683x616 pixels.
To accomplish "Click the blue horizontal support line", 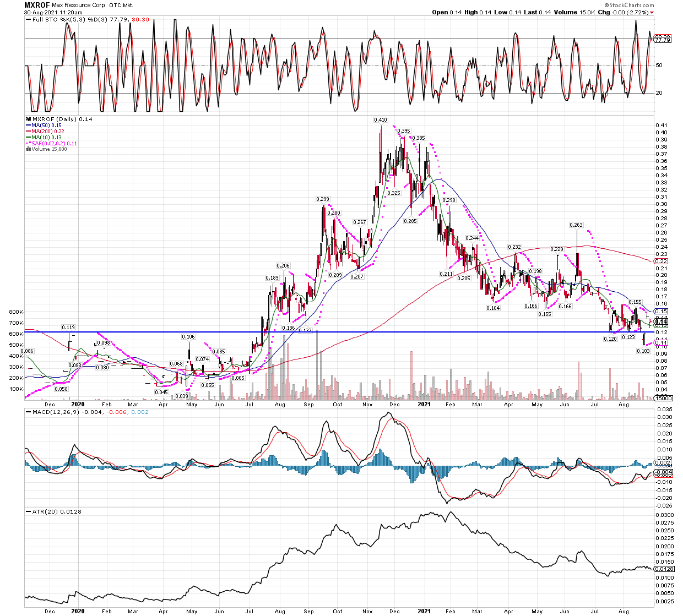I will pos(339,332).
